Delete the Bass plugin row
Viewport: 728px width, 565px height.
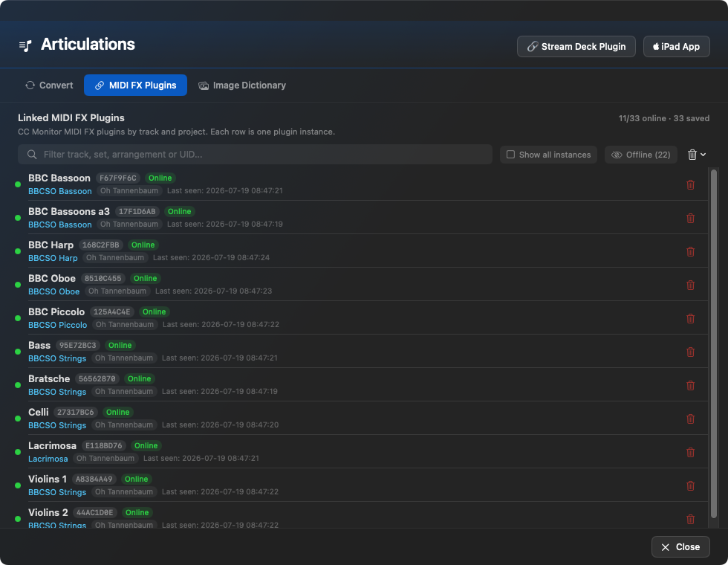point(690,352)
